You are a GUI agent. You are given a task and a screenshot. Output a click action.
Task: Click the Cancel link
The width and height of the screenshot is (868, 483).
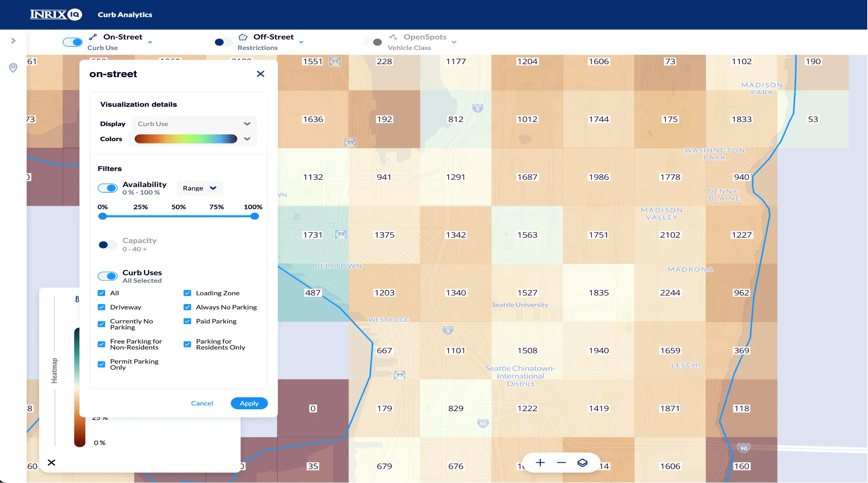(202, 403)
